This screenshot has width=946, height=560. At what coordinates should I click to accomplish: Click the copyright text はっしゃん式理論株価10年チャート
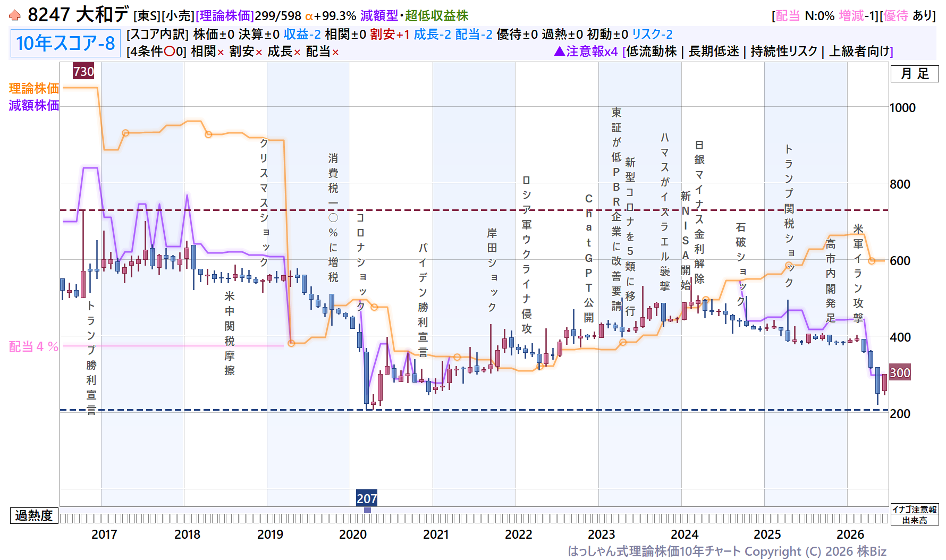654,551
